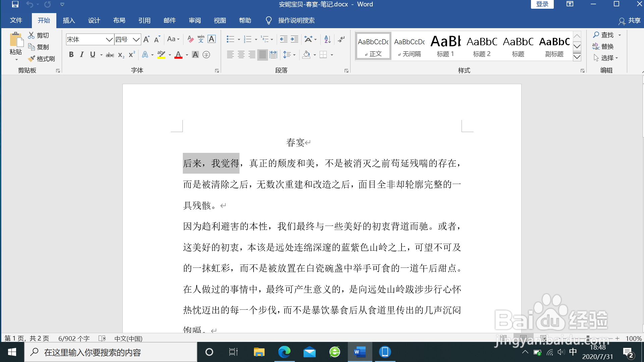Apply the 标题 1 heading style
Screen dimensions: 644x362
tap(445, 46)
